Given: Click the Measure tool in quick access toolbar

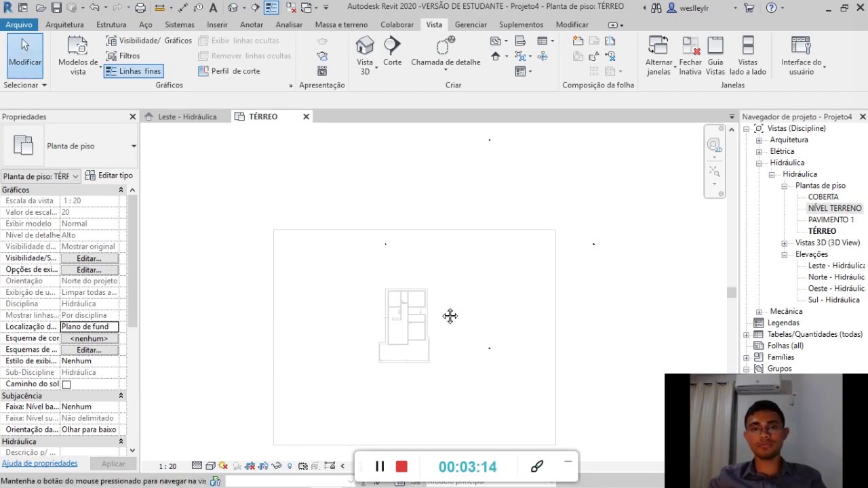Looking at the screenshot, I should (x=159, y=8).
